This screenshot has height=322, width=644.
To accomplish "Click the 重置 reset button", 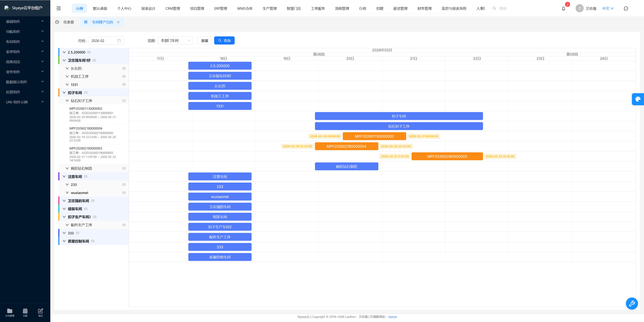I will pyautogui.click(x=204, y=41).
